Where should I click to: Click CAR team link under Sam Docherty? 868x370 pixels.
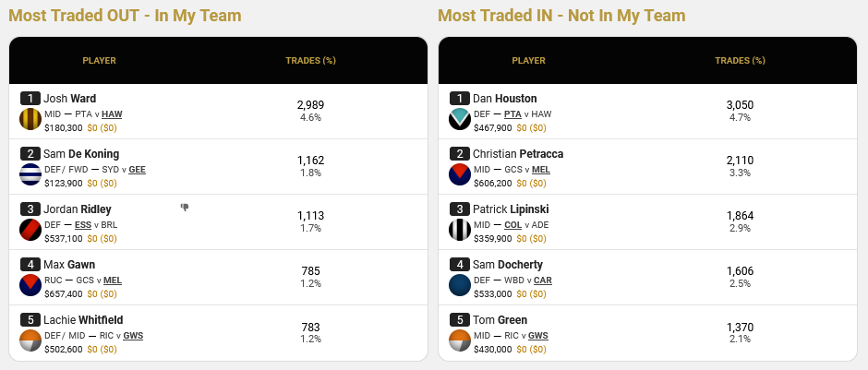[543, 280]
